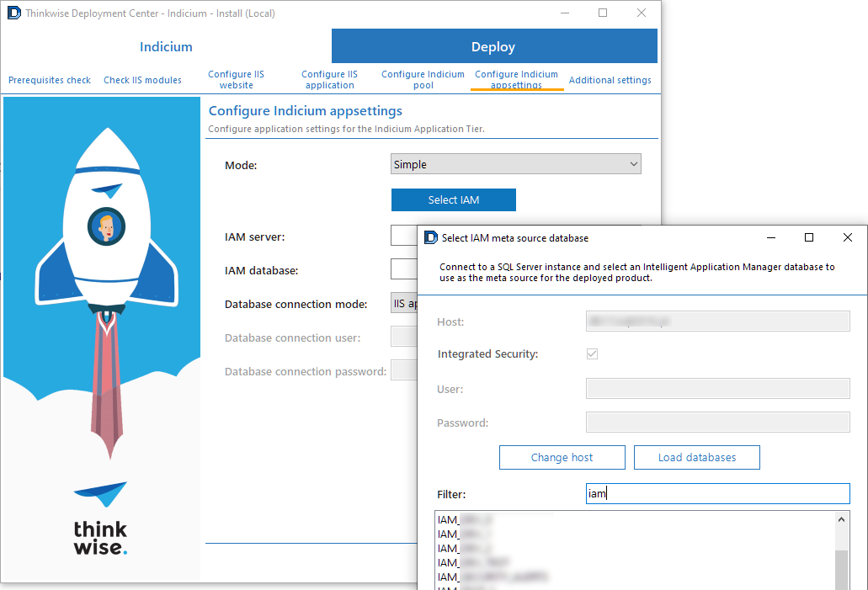Viewport: 868px width, 590px height.
Task: Go to Configure IIS application step
Action: pos(329,80)
